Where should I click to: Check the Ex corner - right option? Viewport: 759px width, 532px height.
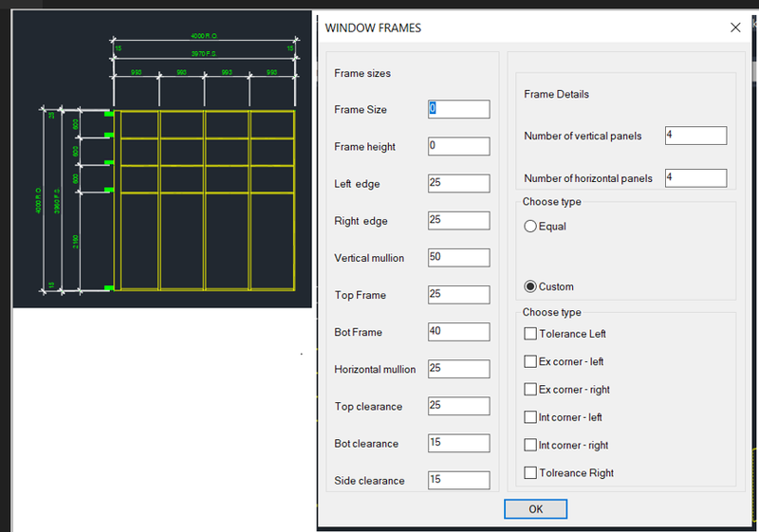[x=530, y=390]
